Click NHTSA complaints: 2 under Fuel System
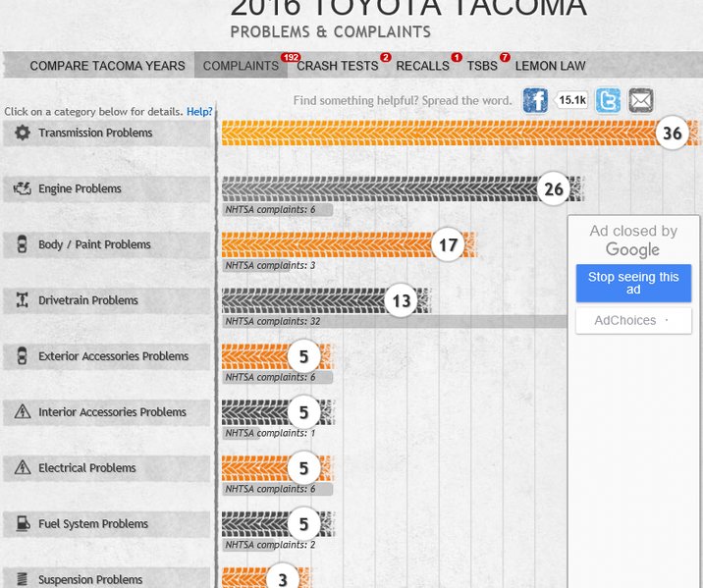Screen dimensions: 703x588 [x=270, y=545]
